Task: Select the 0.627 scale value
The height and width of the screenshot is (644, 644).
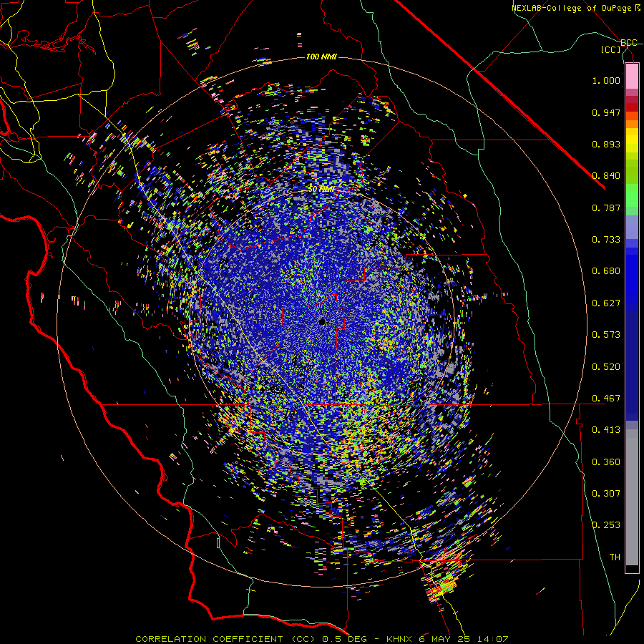Action: (x=606, y=303)
